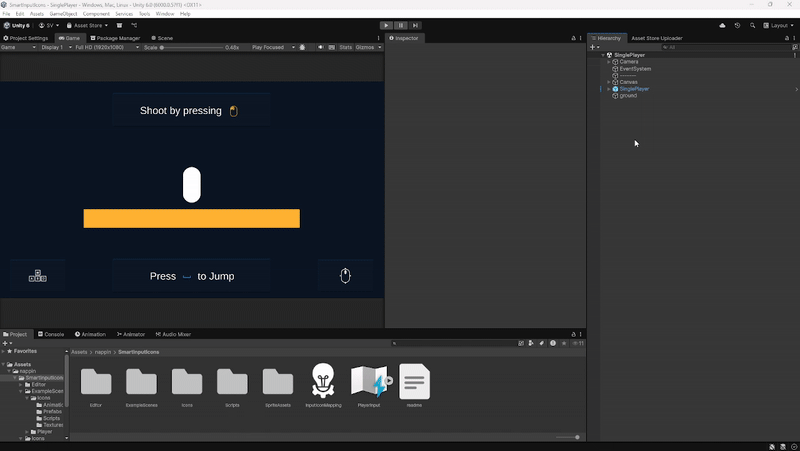Select the readme file icon
Viewport: 800px width, 451px height.
[414, 381]
